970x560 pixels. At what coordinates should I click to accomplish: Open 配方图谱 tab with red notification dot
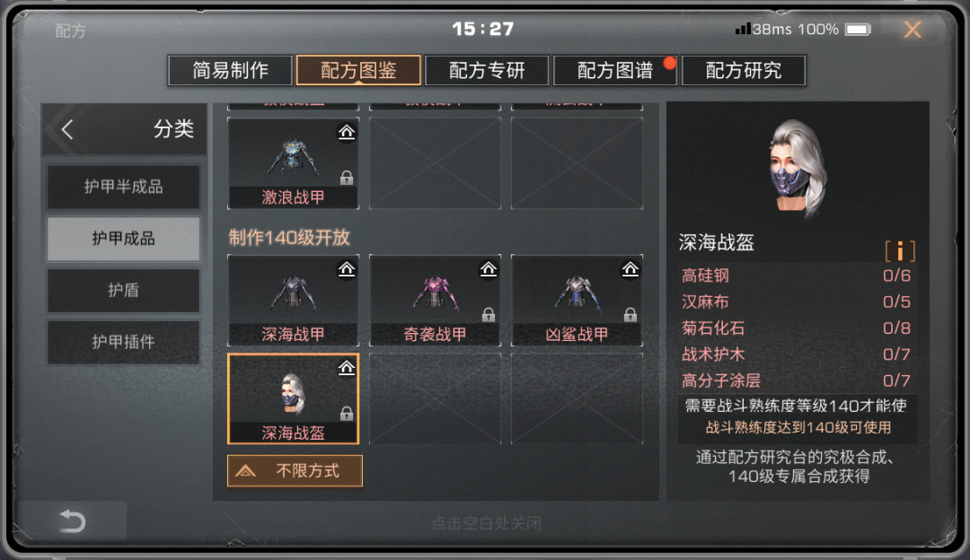click(615, 71)
